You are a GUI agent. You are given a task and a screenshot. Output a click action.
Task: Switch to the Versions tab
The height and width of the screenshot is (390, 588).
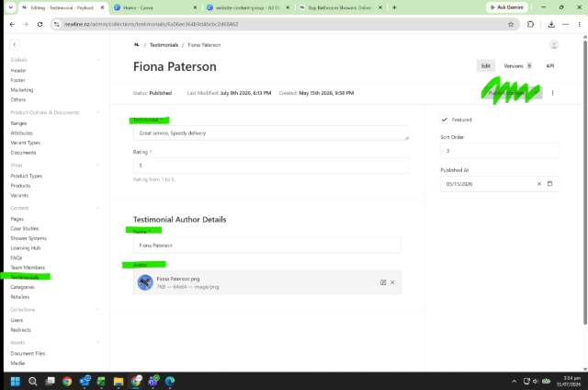[518, 65]
